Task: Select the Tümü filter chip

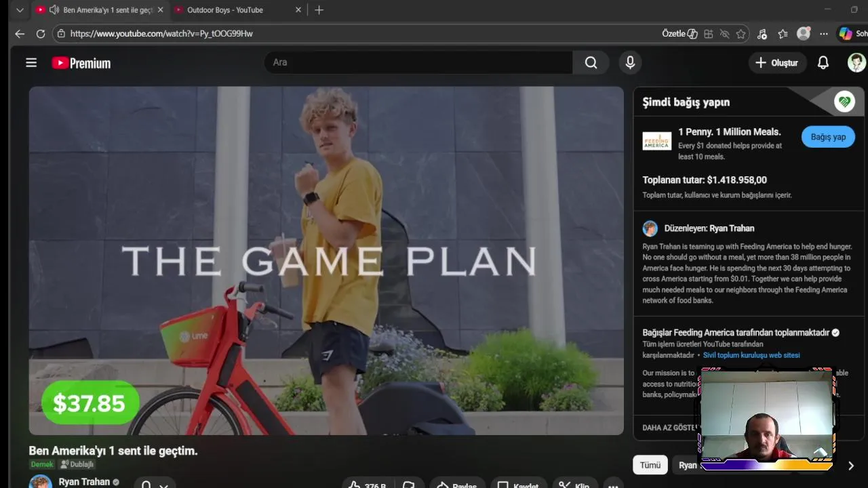Action: coord(650,465)
